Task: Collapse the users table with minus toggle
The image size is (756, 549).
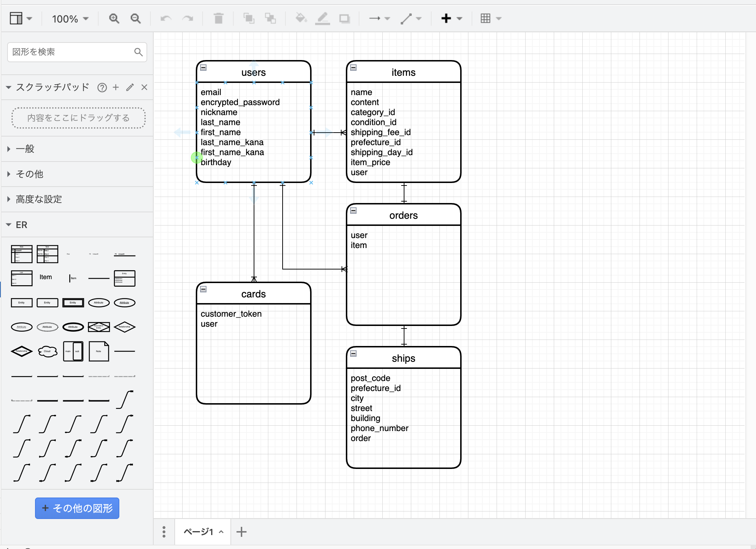Action: pyautogui.click(x=203, y=68)
